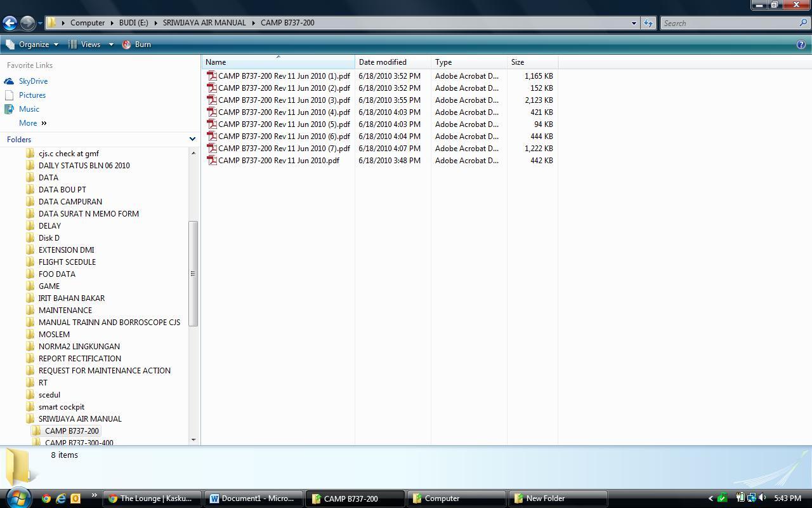This screenshot has width=812, height=508.
Task: Click Computer in the address breadcrumb
Action: pos(88,23)
